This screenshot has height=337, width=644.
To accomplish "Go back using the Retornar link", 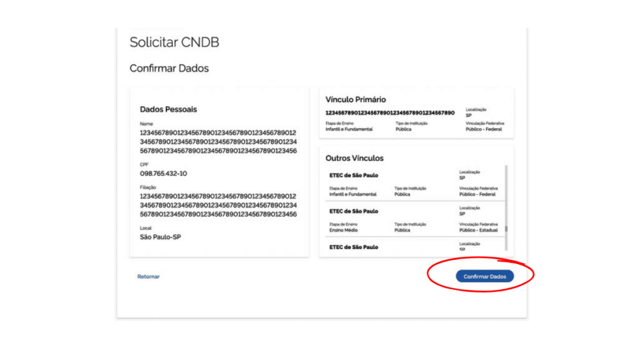I will point(148,277).
